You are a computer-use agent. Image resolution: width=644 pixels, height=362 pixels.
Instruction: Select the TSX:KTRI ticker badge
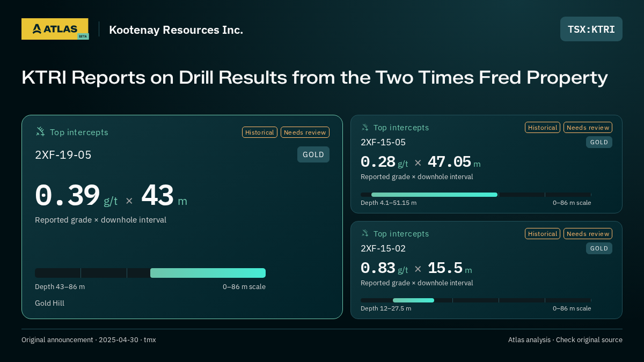pyautogui.click(x=591, y=29)
